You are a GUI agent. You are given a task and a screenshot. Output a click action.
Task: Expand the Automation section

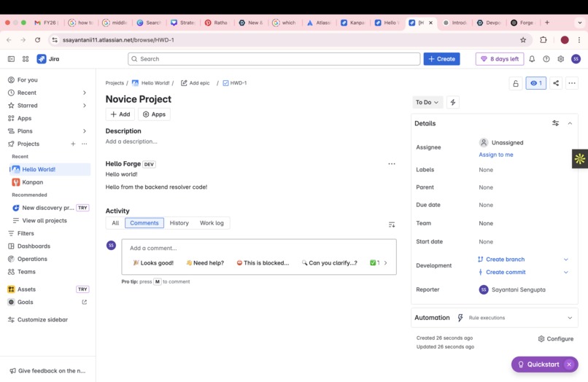[570, 318]
